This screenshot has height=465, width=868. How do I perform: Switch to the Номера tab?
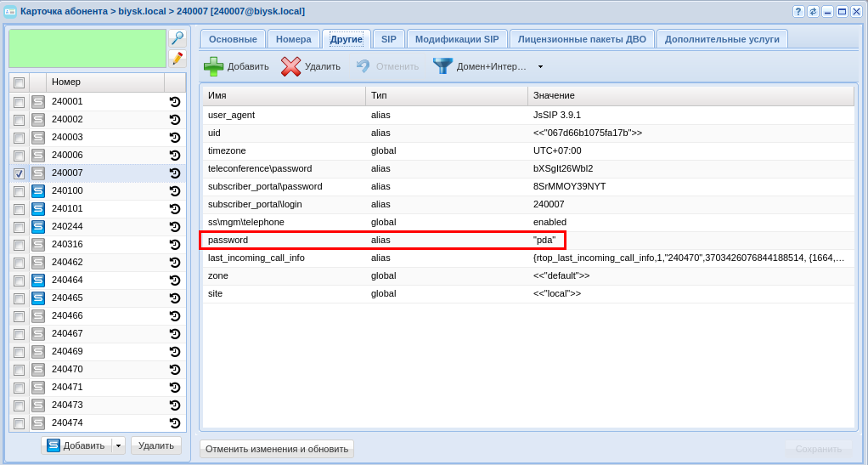coord(294,39)
